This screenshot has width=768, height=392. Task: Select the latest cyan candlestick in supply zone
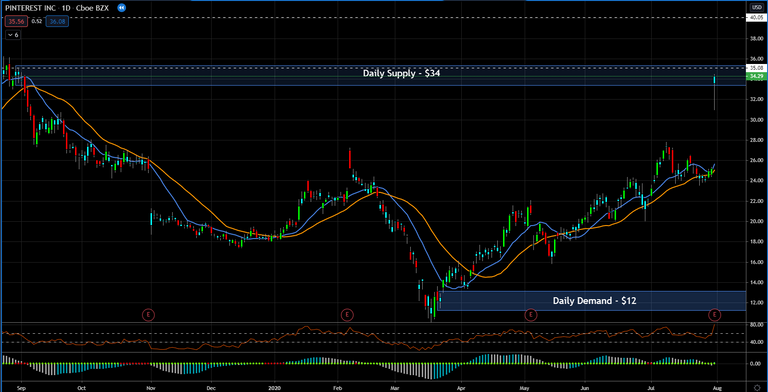pos(715,79)
